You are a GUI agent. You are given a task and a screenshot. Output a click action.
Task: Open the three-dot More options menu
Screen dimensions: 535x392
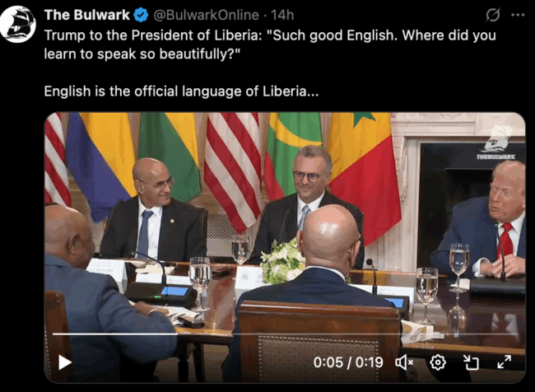[x=518, y=15]
